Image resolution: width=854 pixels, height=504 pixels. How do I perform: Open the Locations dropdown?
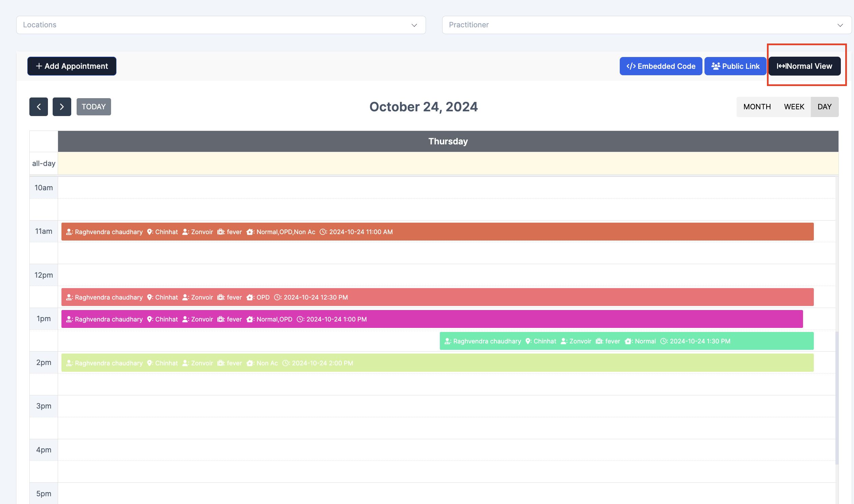point(221,25)
